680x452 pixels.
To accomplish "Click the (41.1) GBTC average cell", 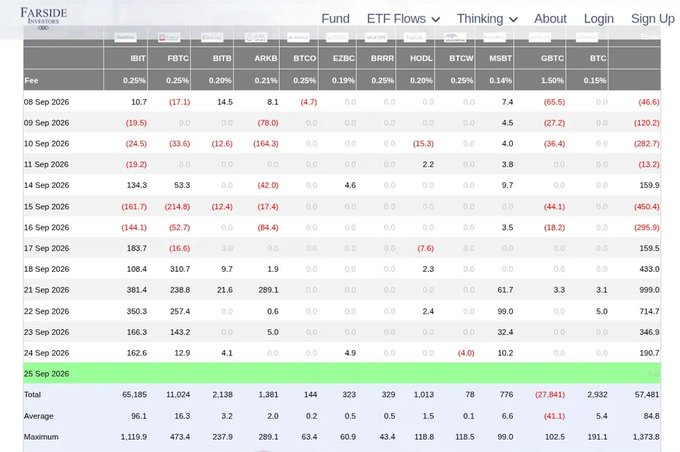I will [x=554, y=416].
